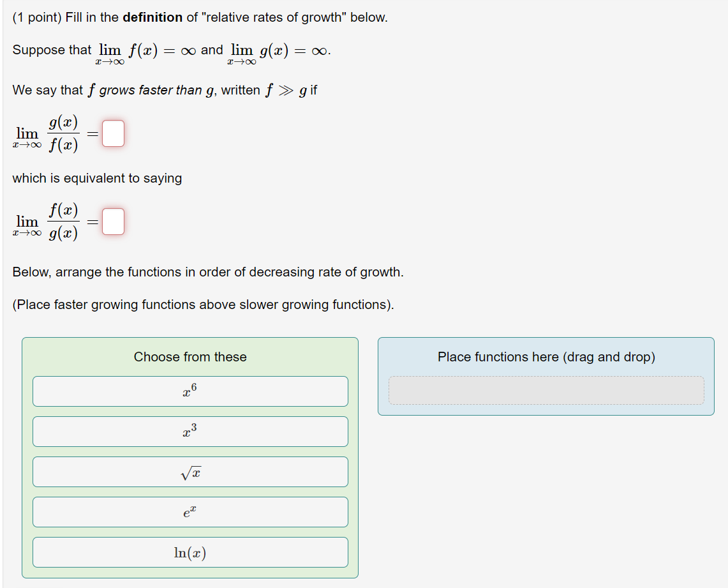Select the x^6 function tile
The height and width of the screenshot is (588, 728).
coord(189,391)
